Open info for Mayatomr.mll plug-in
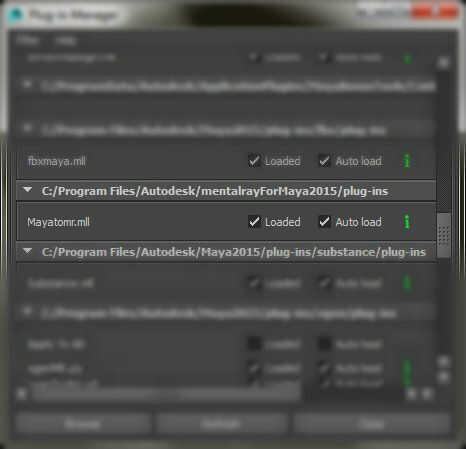 tap(407, 222)
